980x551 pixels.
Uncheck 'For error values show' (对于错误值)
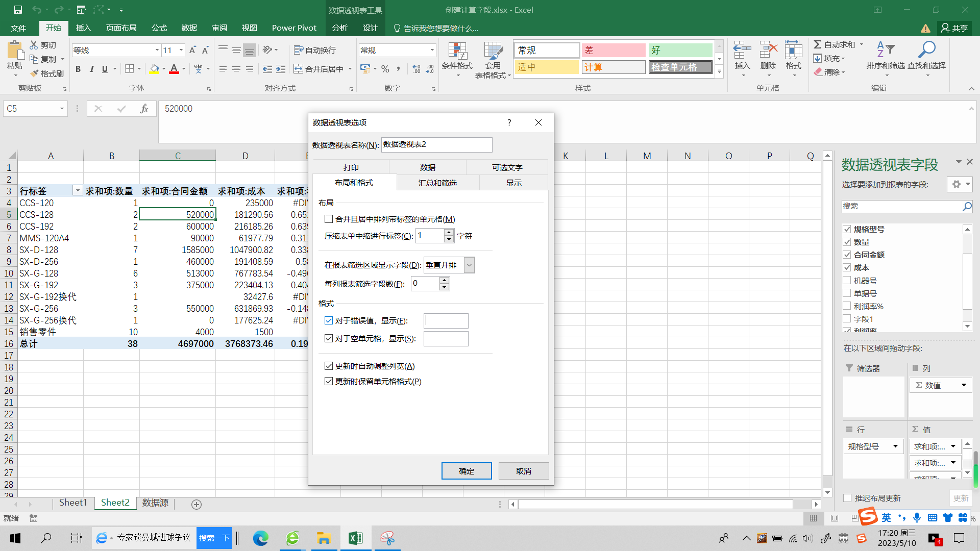(x=329, y=320)
